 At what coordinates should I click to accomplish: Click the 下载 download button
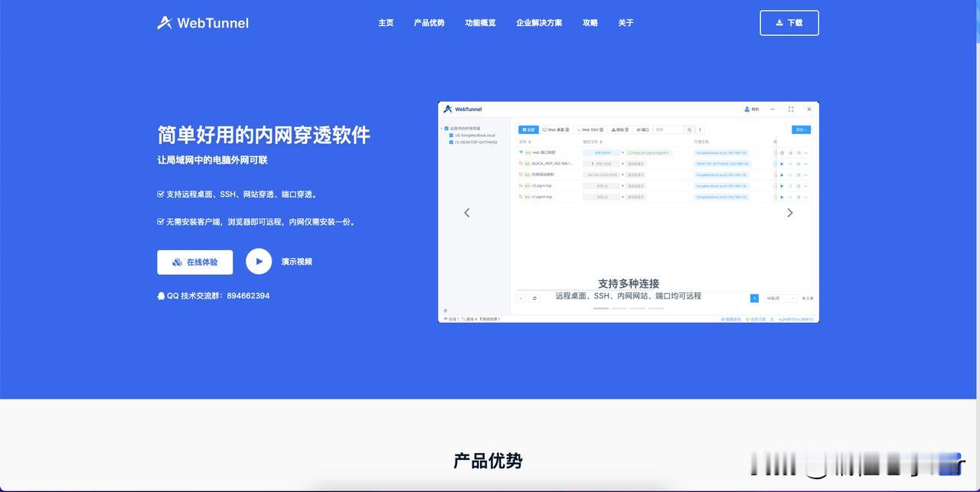click(x=789, y=23)
